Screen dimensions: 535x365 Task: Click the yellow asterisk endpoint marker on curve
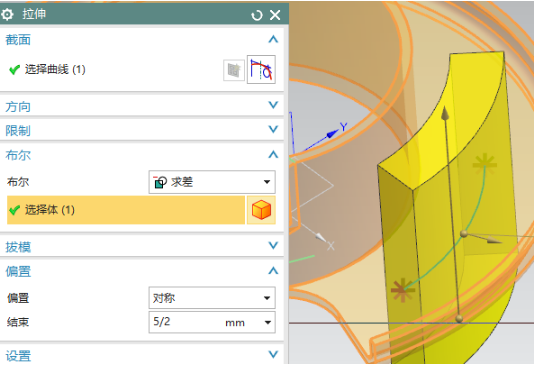click(485, 164)
